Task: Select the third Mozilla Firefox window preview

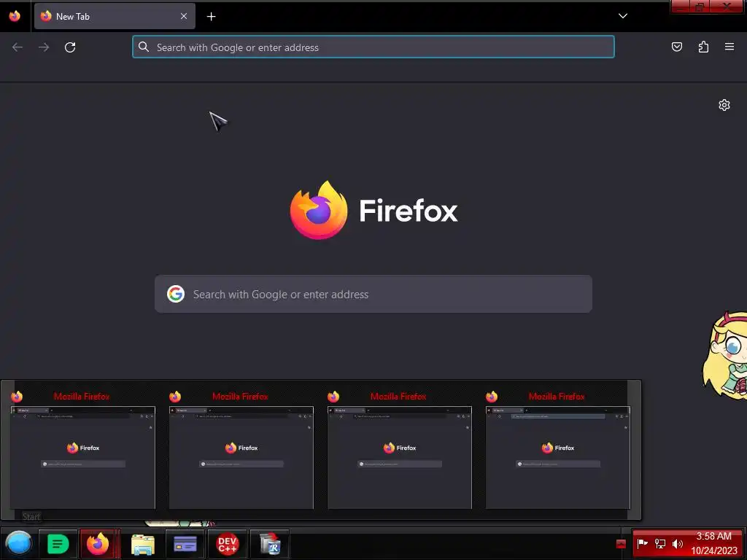Action: click(399, 457)
